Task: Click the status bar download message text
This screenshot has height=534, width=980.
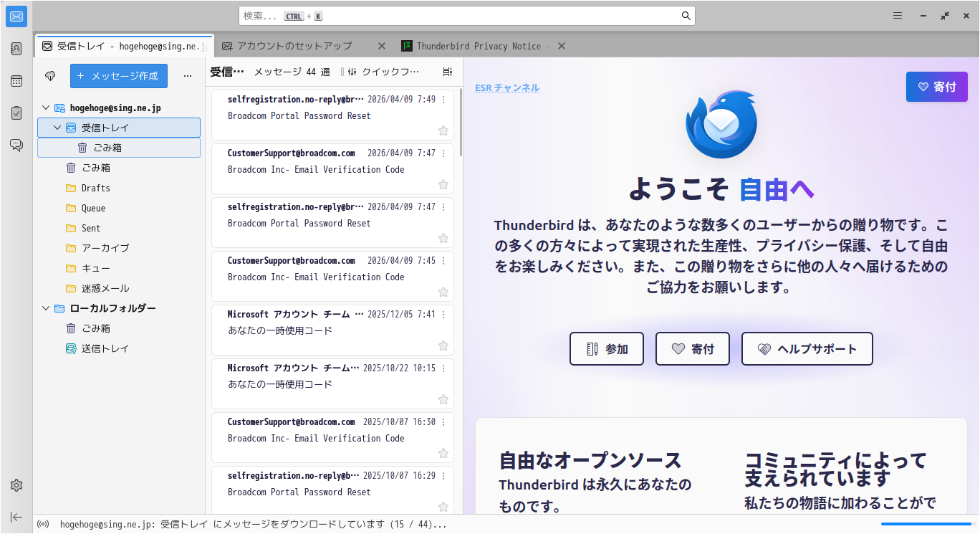Action: click(254, 524)
